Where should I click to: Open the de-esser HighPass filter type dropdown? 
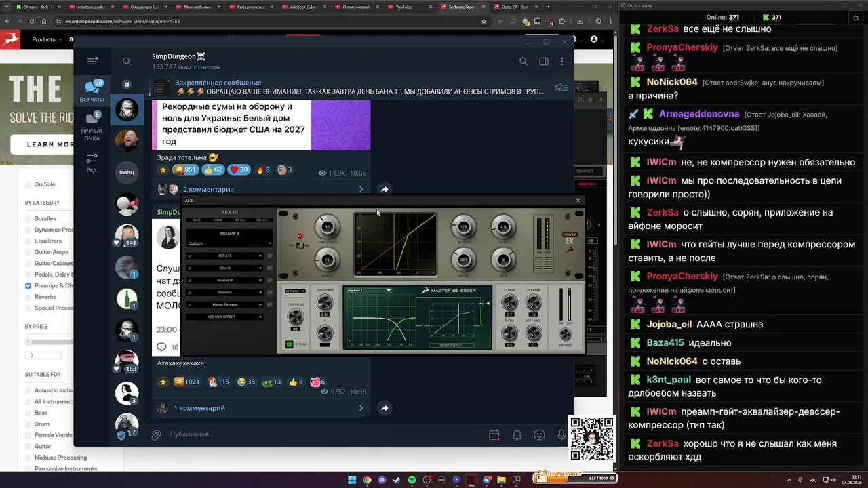pyautogui.click(x=369, y=290)
